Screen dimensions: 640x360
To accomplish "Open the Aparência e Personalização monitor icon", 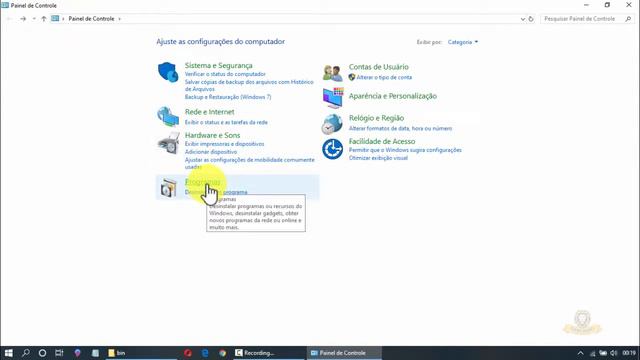I will tap(333, 98).
